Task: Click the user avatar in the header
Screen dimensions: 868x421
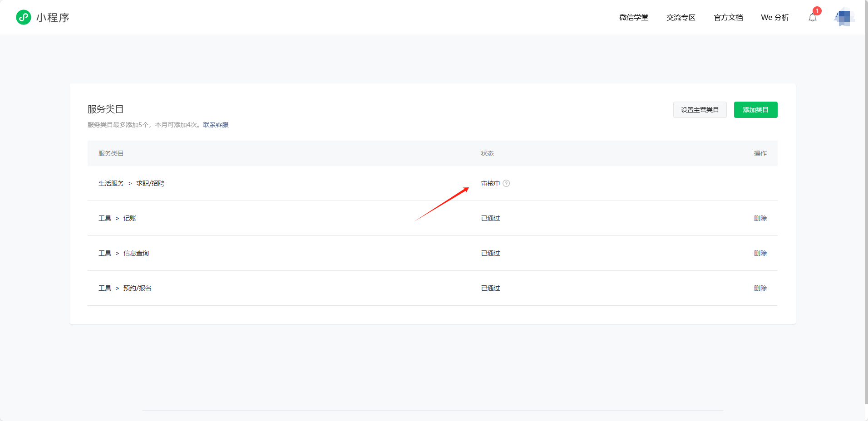Action: point(844,18)
